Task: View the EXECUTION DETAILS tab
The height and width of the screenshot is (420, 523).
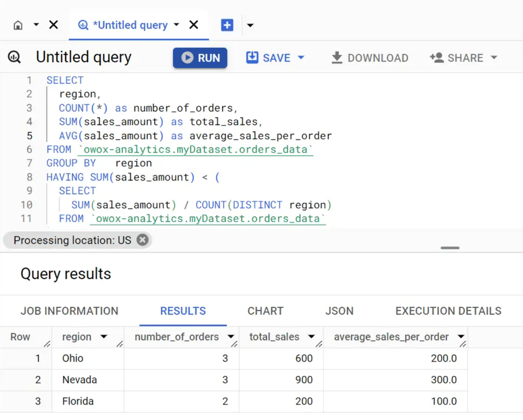Action: [x=448, y=311]
